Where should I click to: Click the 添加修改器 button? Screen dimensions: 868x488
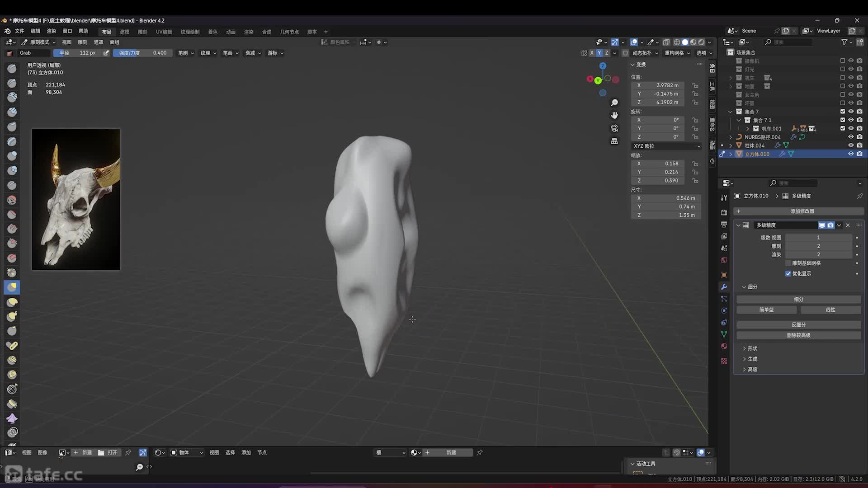pyautogui.click(x=799, y=211)
